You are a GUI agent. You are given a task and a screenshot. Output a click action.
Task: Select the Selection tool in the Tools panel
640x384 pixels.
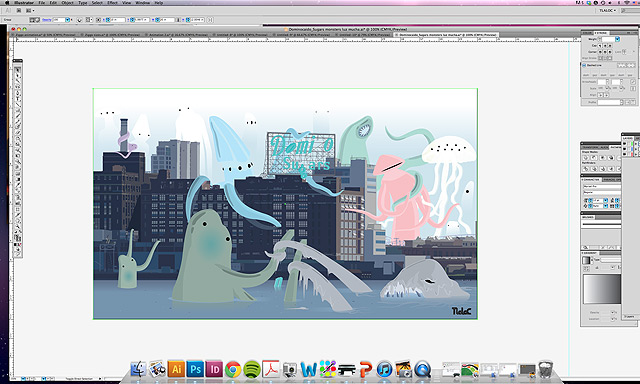coord(18,69)
